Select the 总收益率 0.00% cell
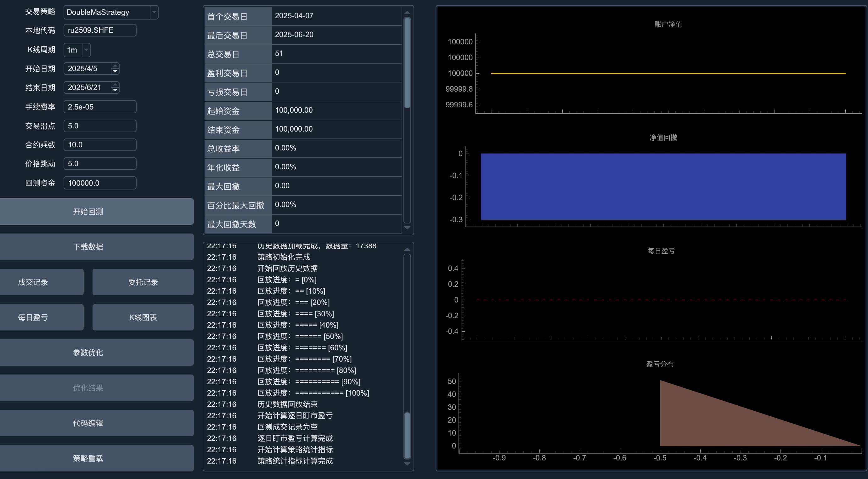This screenshot has width=868, height=479. (337, 148)
